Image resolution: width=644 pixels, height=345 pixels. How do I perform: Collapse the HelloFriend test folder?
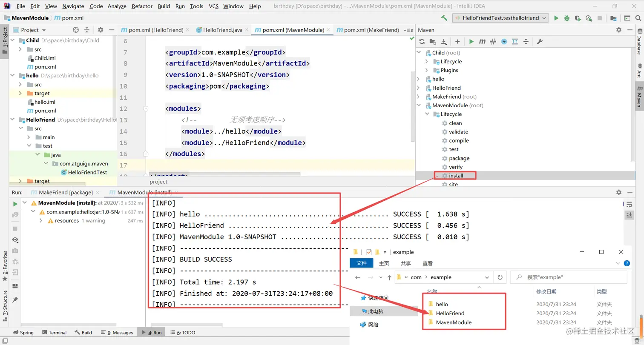(29, 146)
